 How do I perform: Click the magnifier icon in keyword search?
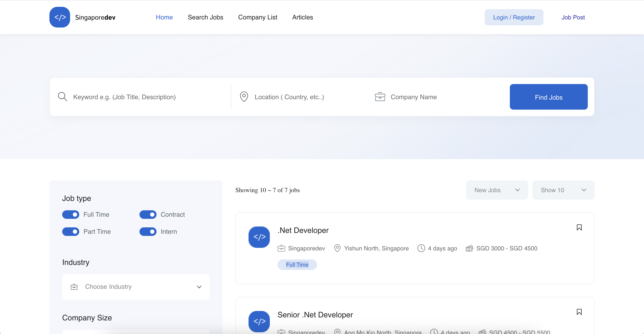(62, 97)
